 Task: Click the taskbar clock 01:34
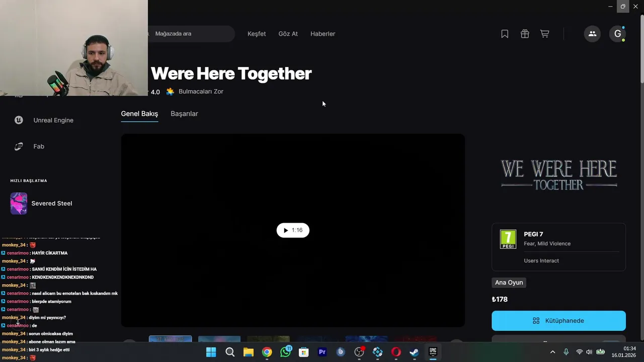[x=629, y=348]
